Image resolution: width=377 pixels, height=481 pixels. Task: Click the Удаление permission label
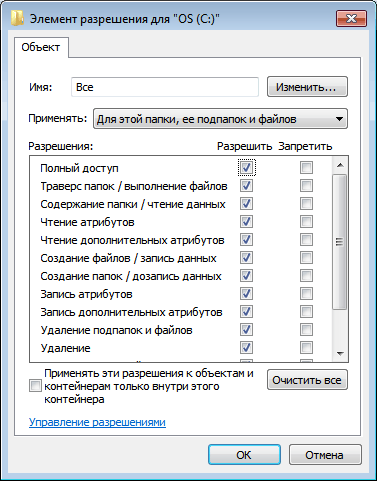tap(65, 348)
